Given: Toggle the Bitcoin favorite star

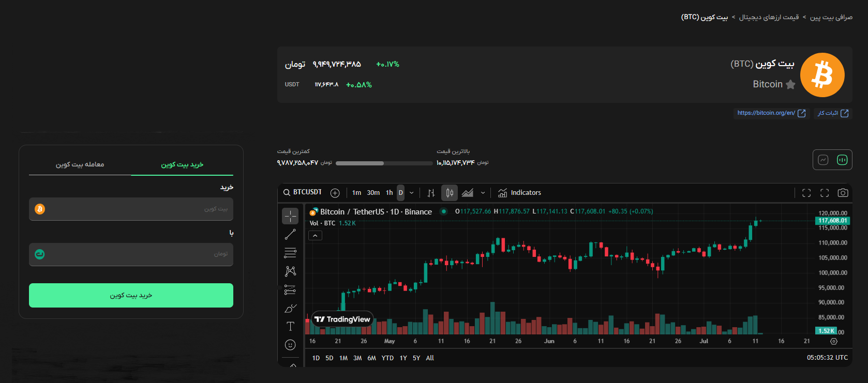Looking at the screenshot, I should click(x=790, y=85).
